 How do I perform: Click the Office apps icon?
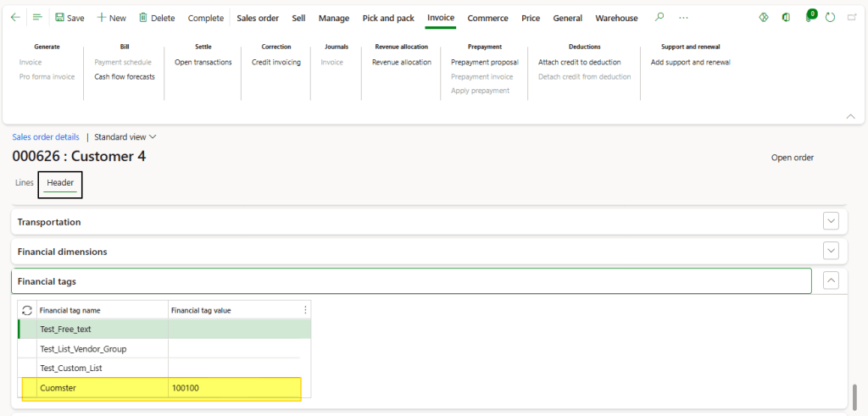(x=786, y=18)
